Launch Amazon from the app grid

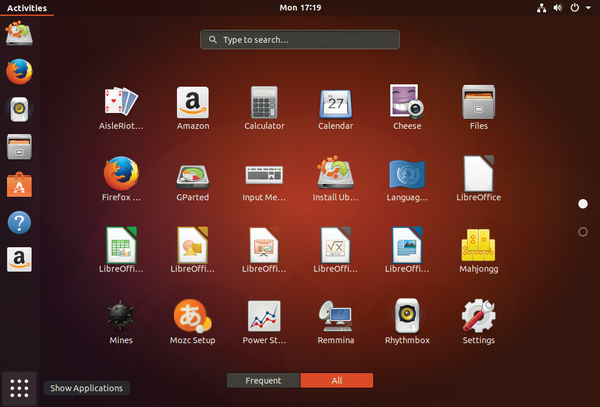[x=192, y=108]
